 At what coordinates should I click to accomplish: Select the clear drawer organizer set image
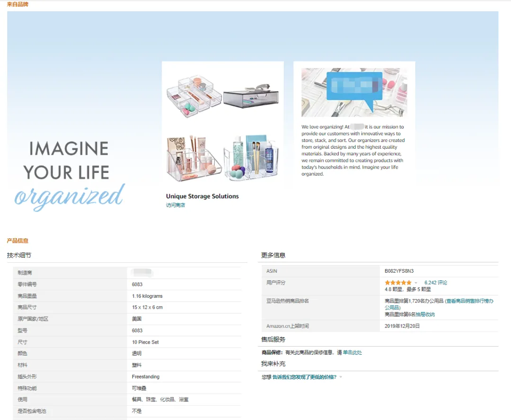194,97
